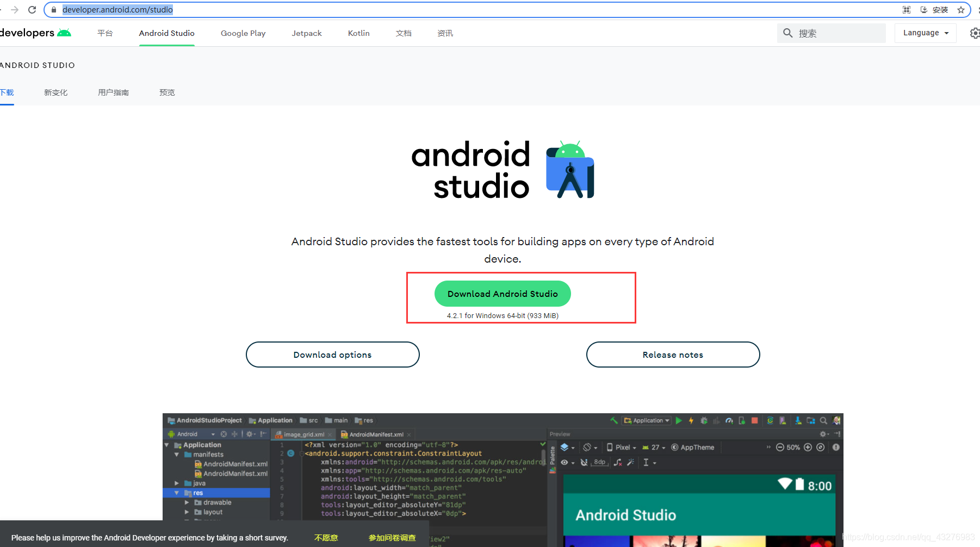
Task: Click the red Stop icon in IDE screenshot
Action: tap(754, 420)
